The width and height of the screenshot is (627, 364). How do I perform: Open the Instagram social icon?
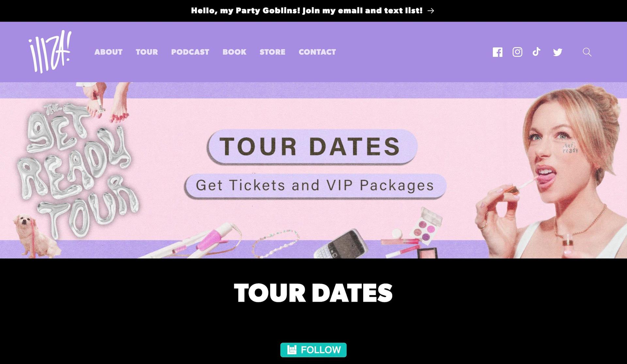coord(517,52)
